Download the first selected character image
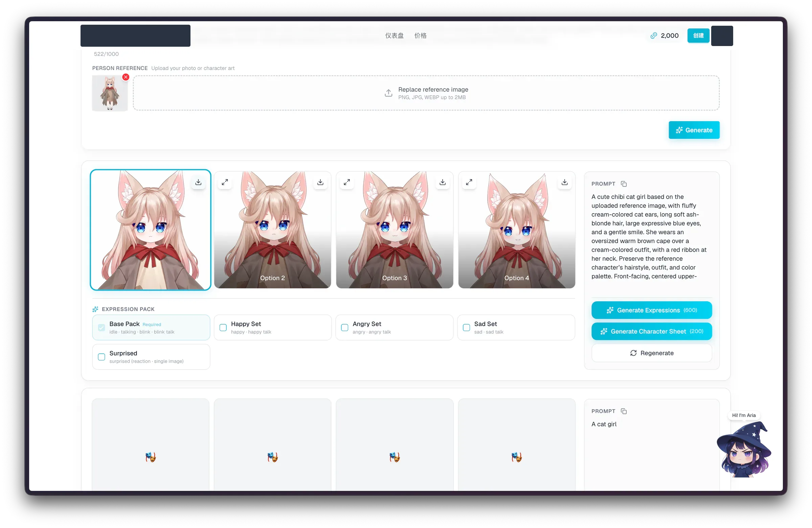 198,182
